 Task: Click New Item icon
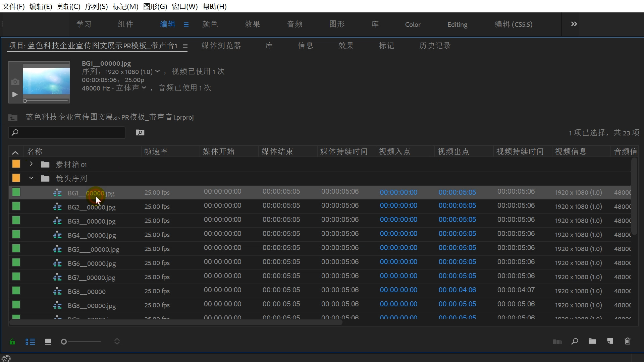(610, 341)
